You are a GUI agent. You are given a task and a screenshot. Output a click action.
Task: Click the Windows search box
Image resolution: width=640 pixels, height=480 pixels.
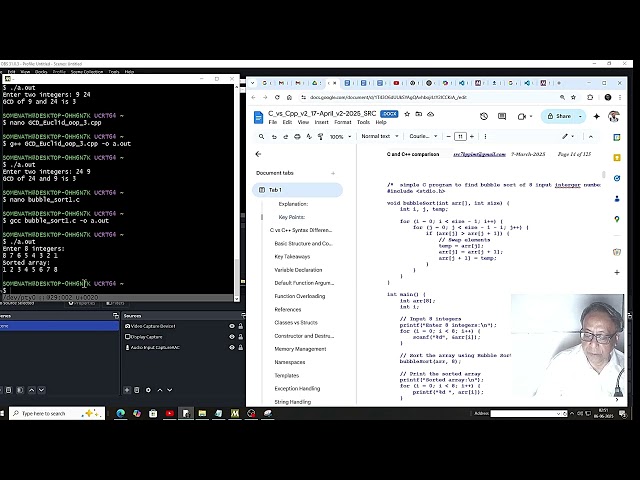tap(57, 413)
